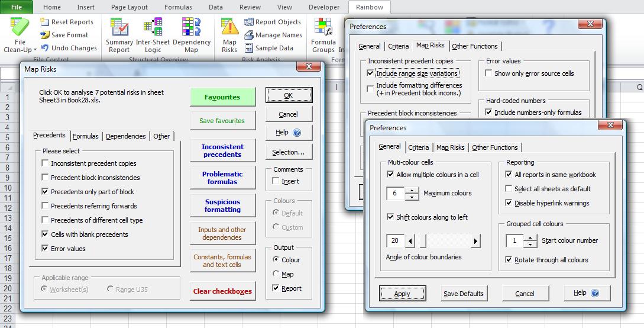Check Precedents referring forwards
Image resolution: width=644 pixels, height=328 pixels.
point(45,206)
